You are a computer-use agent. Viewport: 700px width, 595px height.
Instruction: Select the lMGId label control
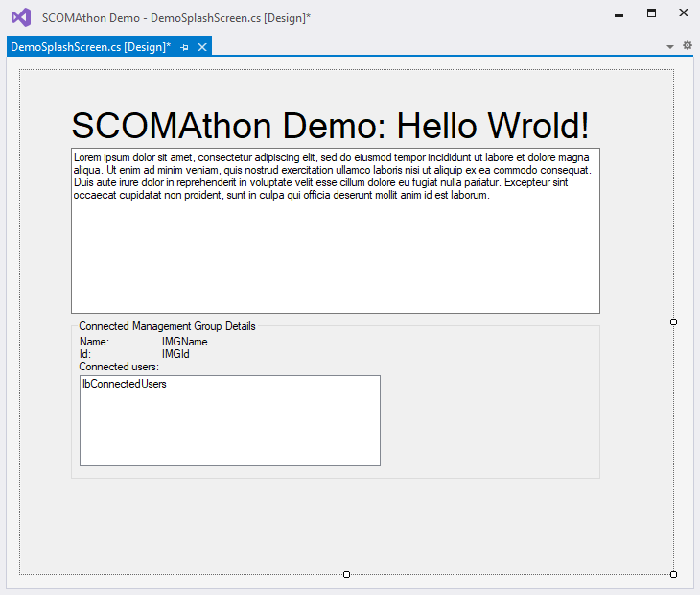(175, 354)
